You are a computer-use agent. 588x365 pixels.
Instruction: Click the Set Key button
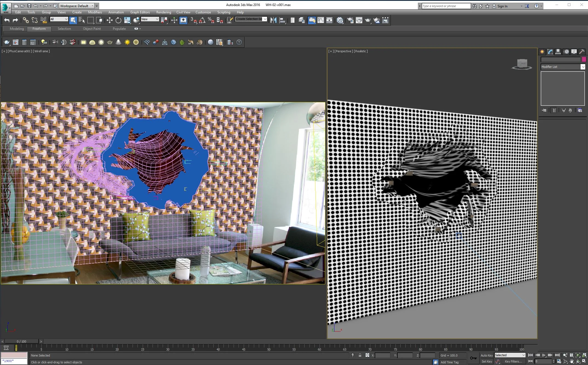(486, 361)
